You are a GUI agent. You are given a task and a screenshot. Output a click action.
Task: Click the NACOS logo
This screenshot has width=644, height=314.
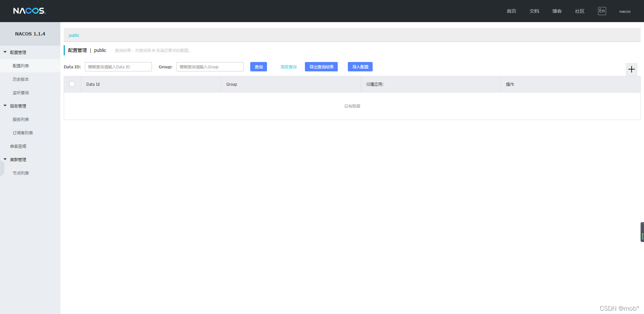point(30,11)
